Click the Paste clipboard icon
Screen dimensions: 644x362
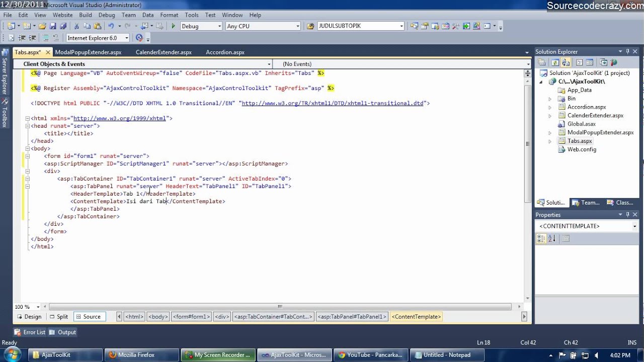(97, 26)
